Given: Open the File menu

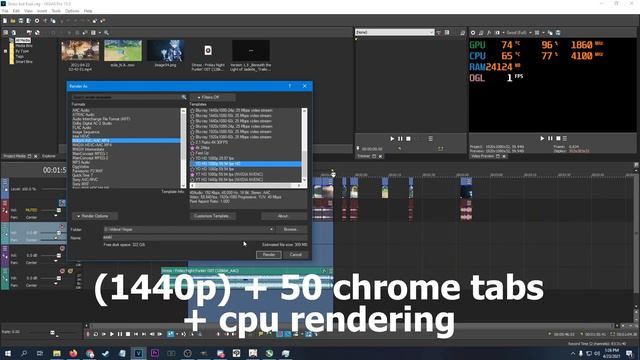Looking at the screenshot, I should coord(5,11).
